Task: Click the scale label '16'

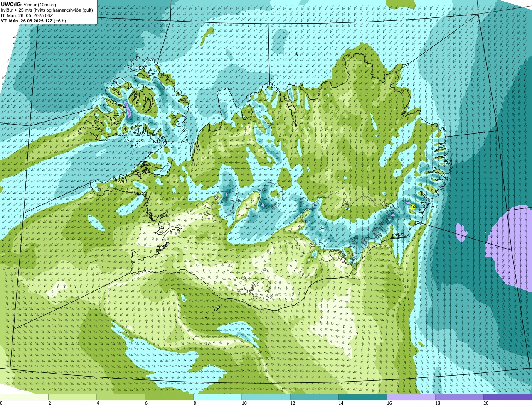Action: (389, 403)
